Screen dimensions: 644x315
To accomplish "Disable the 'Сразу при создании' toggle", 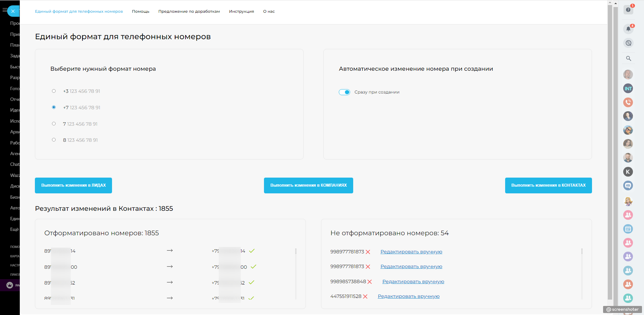I will [x=344, y=92].
